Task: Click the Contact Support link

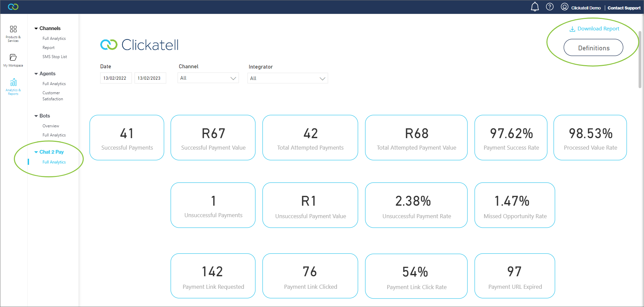Action: click(624, 8)
